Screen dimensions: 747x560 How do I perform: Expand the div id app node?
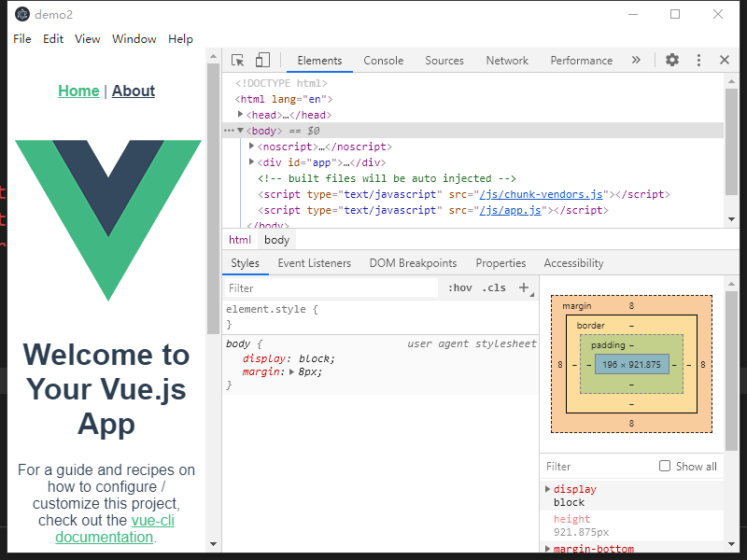pyautogui.click(x=252, y=161)
